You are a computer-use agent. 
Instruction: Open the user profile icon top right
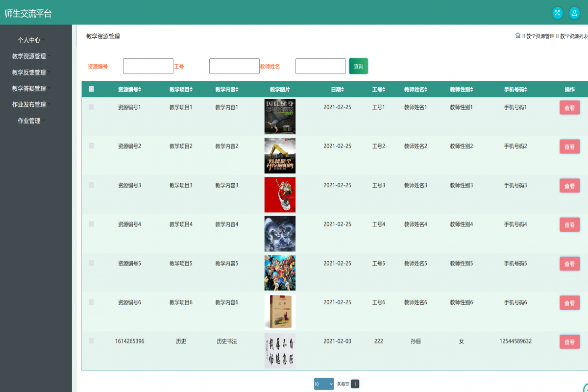coord(574,13)
